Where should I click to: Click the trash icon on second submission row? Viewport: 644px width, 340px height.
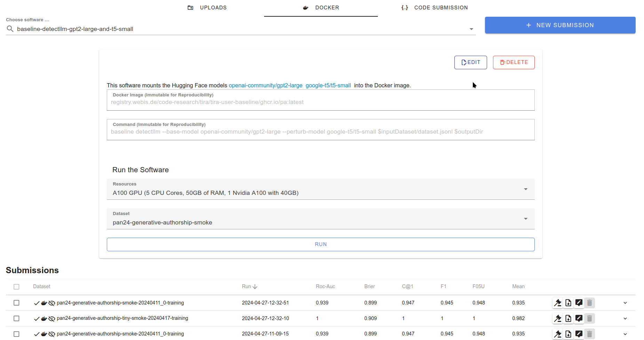pos(589,318)
